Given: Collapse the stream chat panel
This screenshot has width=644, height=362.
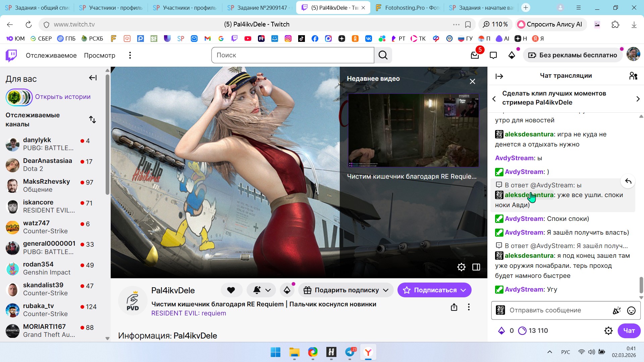Looking at the screenshot, I should coord(499,76).
